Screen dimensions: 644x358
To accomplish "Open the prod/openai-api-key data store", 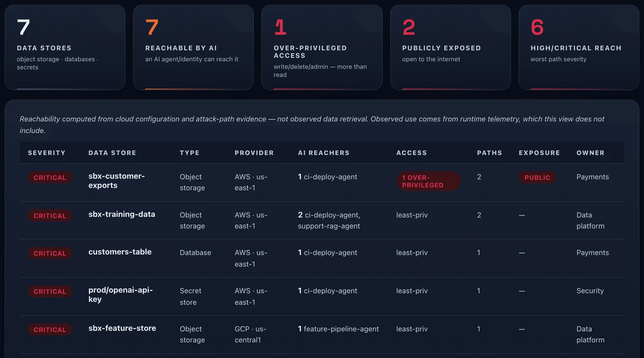I will coord(120,295).
